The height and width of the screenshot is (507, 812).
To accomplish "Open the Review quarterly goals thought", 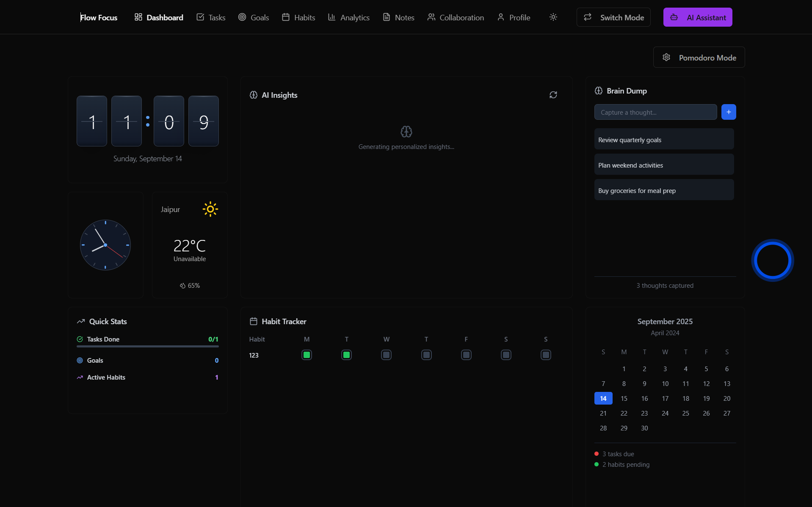I will (664, 140).
